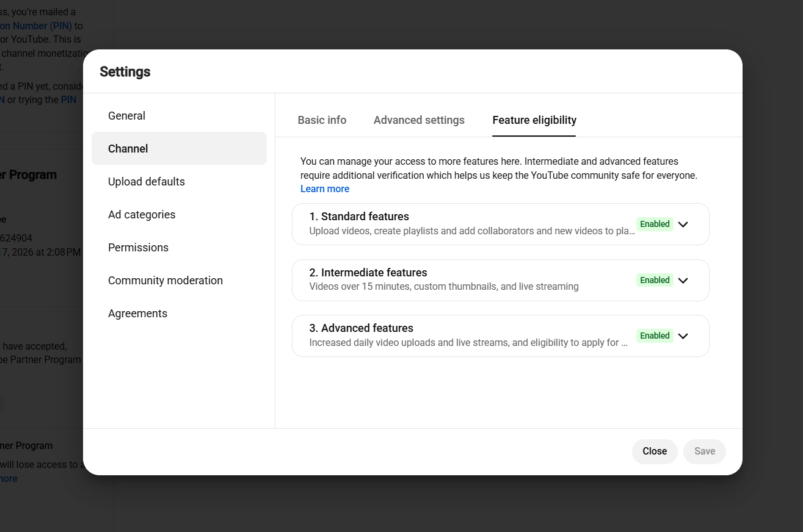Click the Settings dialog title
Image resolution: width=803 pixels, height=532 pixels.
click(x=125, y=72)
